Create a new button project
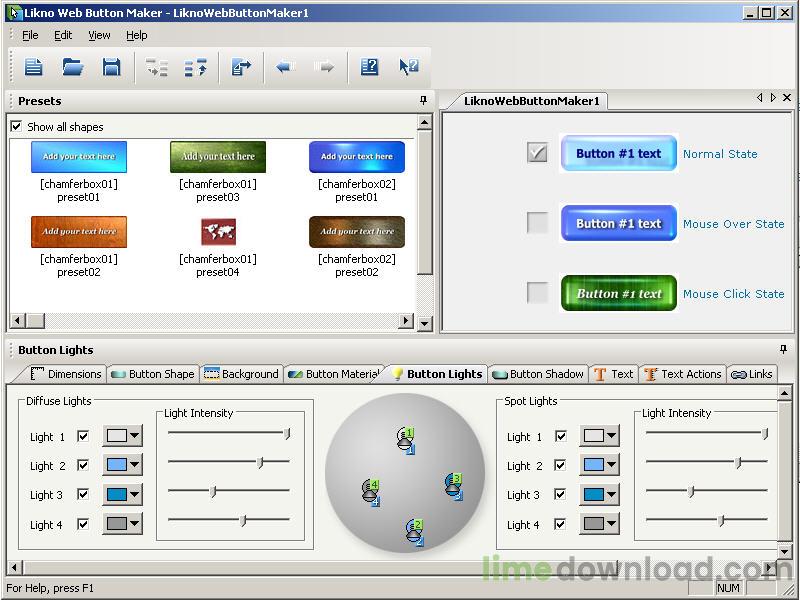This screenshot has height=600, width=800. [x=33, y=67]
